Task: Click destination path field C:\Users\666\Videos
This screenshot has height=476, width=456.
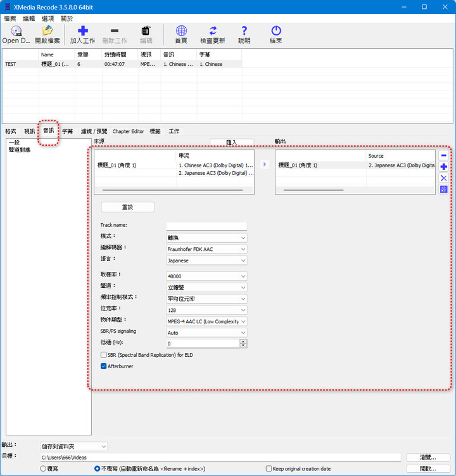Action: 220,457
